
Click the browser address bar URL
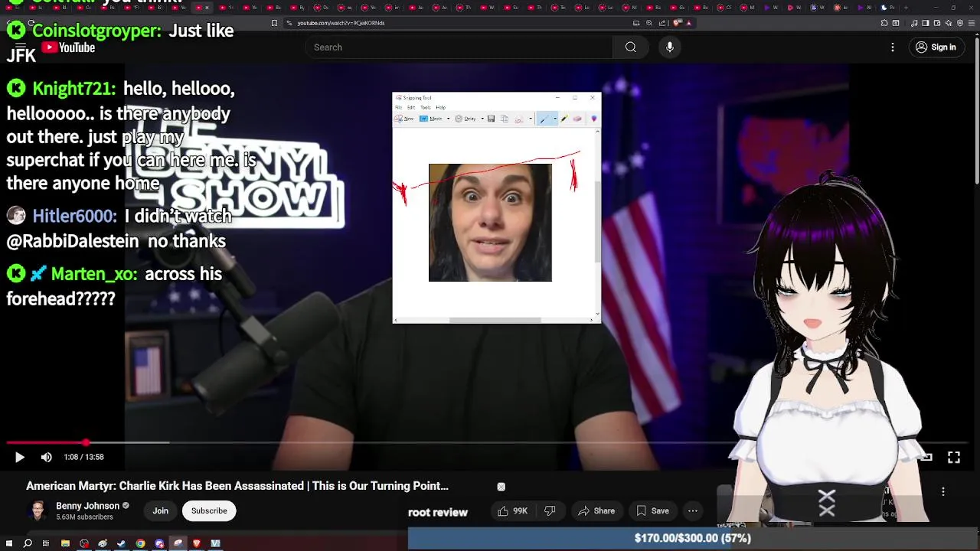pos(341,23)
